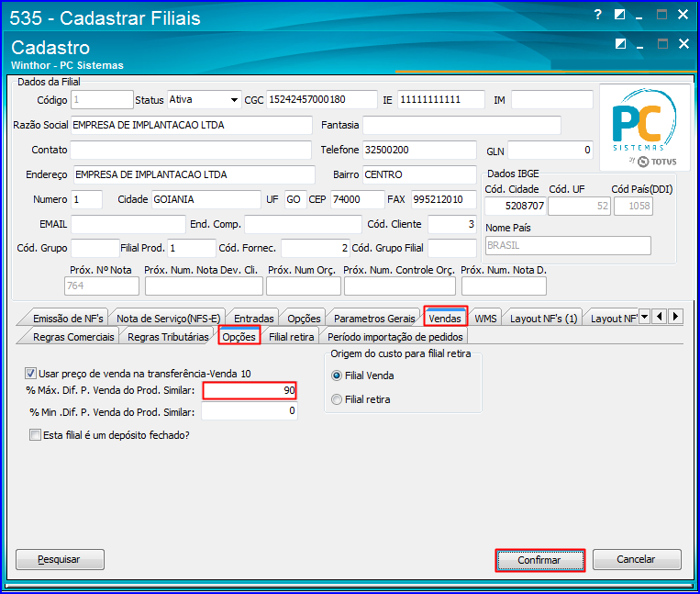Click the Cidade field showing GOIANIA
This screenshot has height=594, width=700.
206,199
